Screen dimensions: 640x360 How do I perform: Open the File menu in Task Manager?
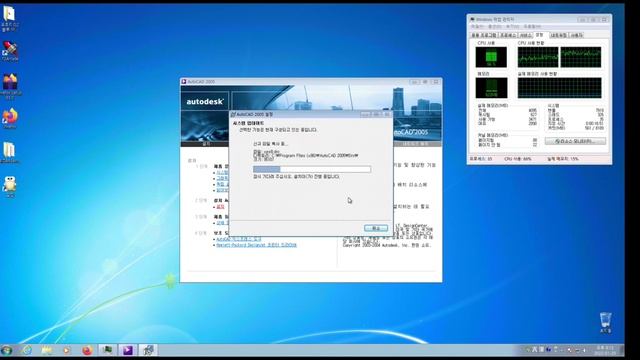coord(477,27)
